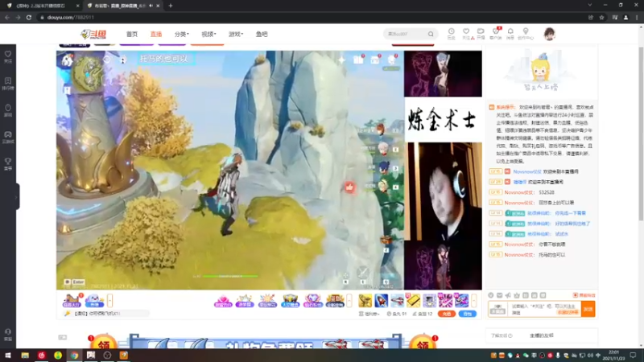Viewport: 644px width, 362px height.
Task: Open the gift list dropdown beside 鱼丸
Action: pos(369,314)
